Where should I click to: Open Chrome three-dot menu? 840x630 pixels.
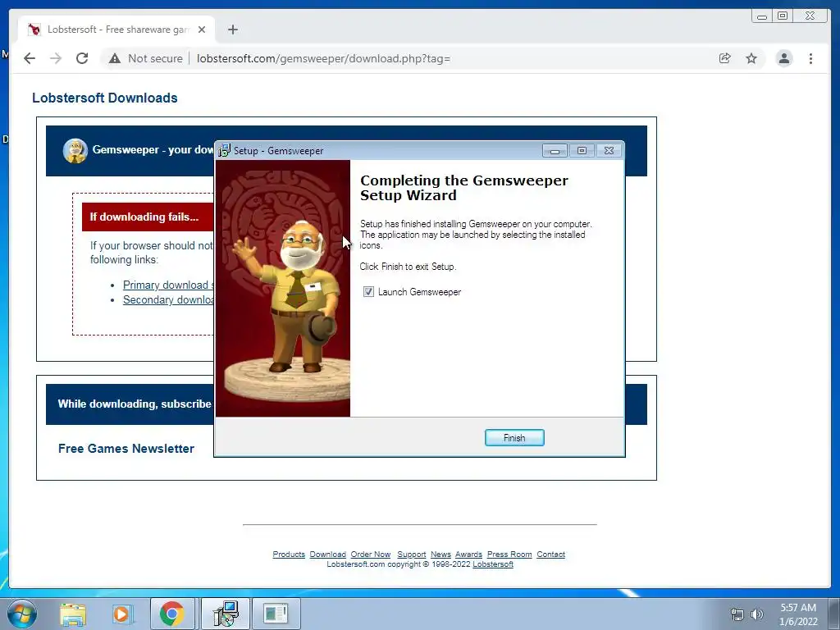tap(810, 58)
